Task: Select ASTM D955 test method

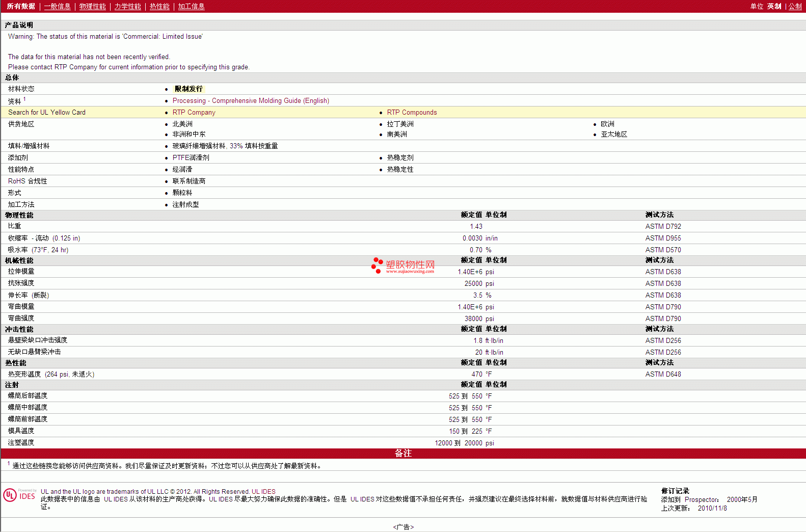Action: (x=663, y=238)
